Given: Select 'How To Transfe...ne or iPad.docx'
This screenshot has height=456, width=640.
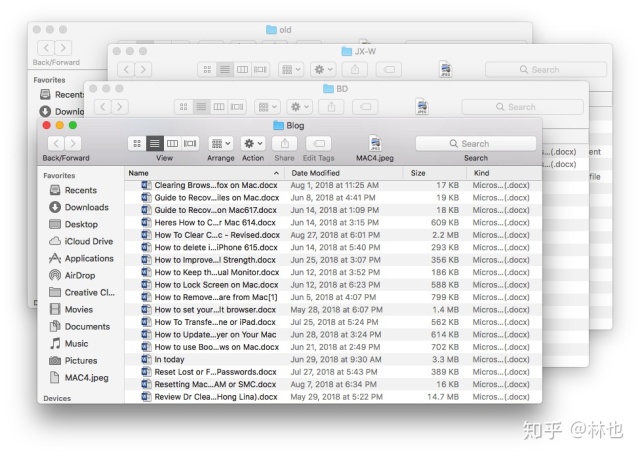Looking at the screenshot, I should [333, 322].
